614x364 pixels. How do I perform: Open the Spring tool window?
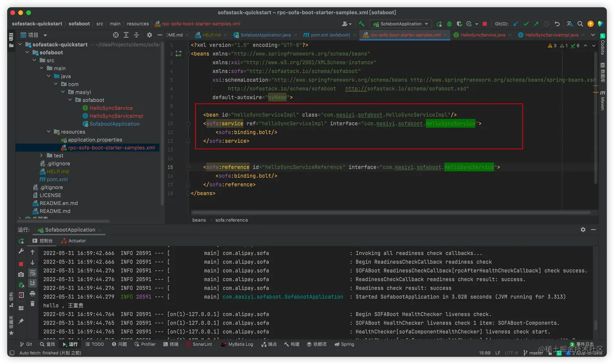click(x=344, y=344)
